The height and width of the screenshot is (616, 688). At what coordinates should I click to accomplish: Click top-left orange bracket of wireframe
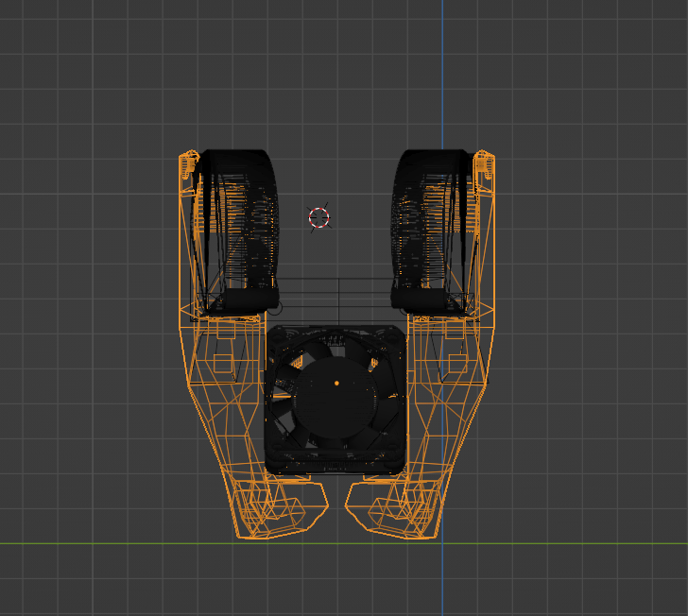click(187, 164)
